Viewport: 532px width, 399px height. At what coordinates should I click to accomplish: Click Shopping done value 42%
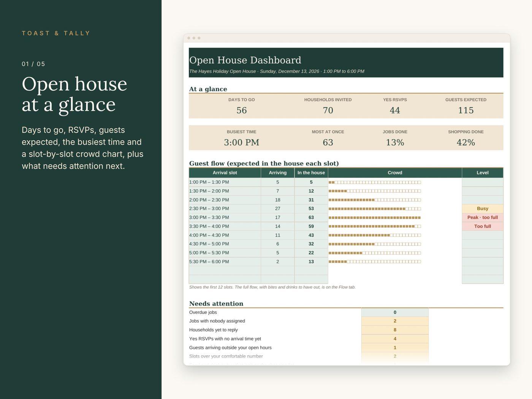466,142
